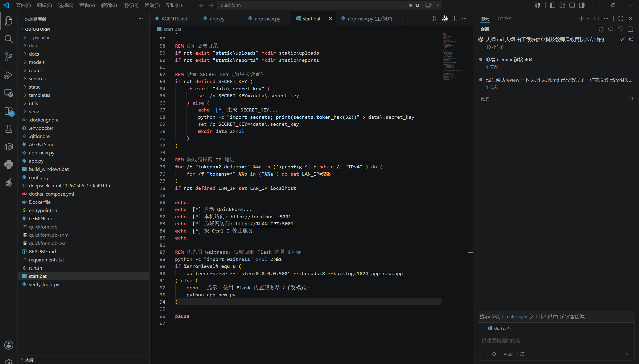Focus the chat input 描述要构建的内容
The height and width of the screenshot is (364, 639).
[556, 341]
